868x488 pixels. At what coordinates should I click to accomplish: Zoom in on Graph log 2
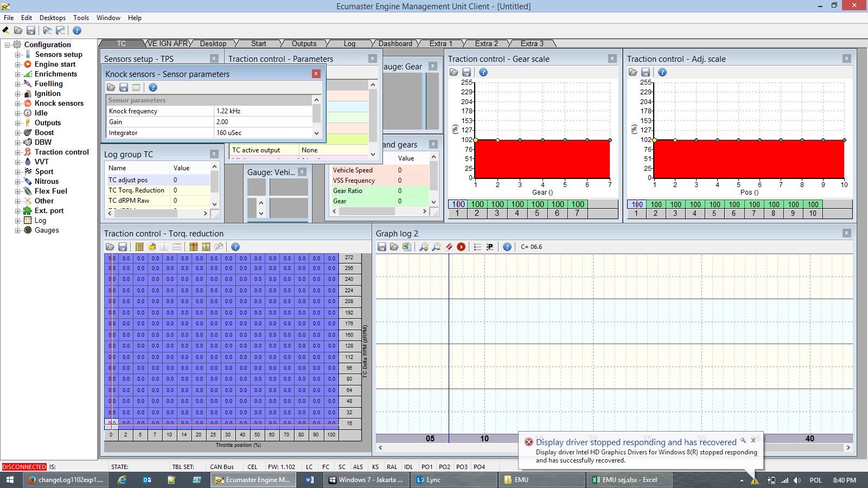pos(423,247)
